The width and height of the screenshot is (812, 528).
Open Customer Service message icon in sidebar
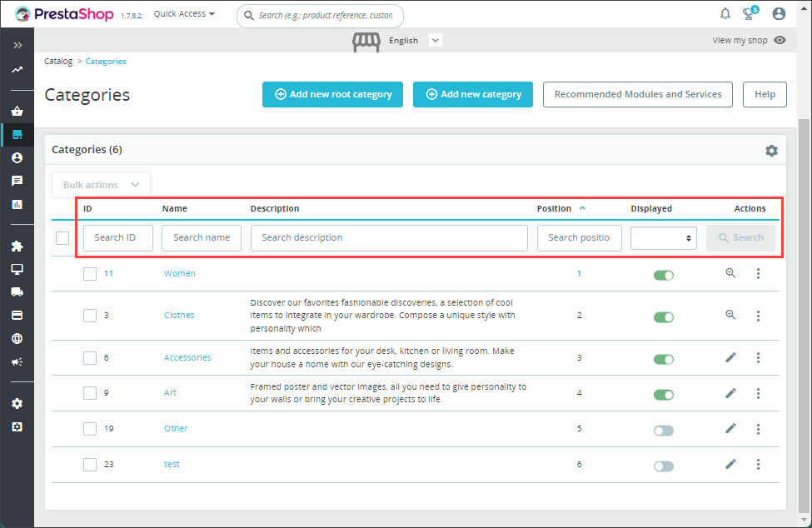(17, 181)
